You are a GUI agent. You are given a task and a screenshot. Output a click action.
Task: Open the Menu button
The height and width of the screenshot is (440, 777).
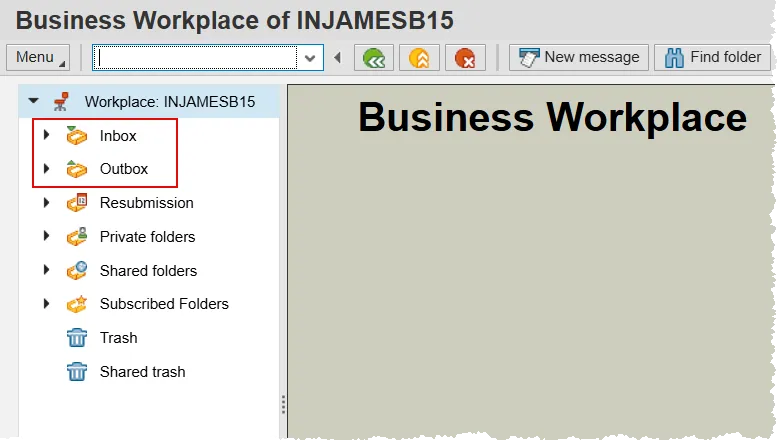(38, 57)
